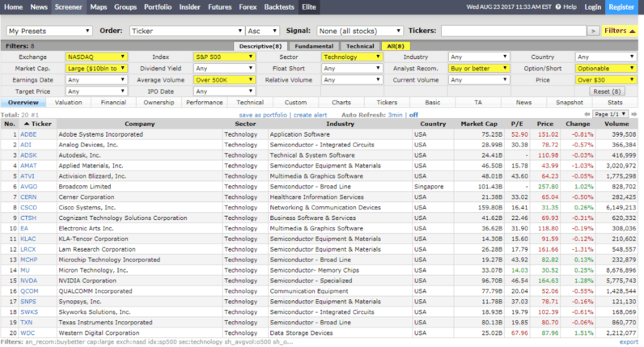This screenshot has width=644, height=347.
Task: Open the Maps menu item
Action: coord(99,7)
